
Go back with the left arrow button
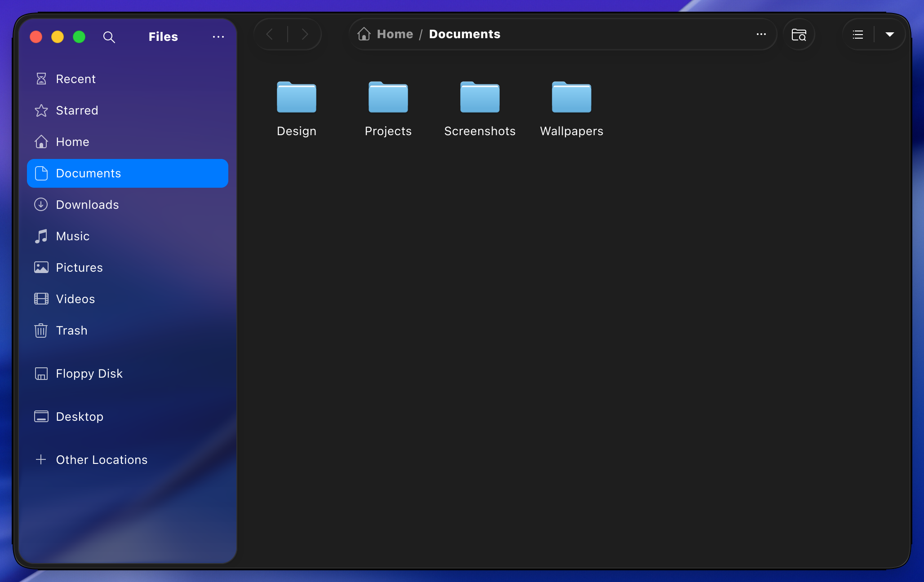[x=270, y=34]
